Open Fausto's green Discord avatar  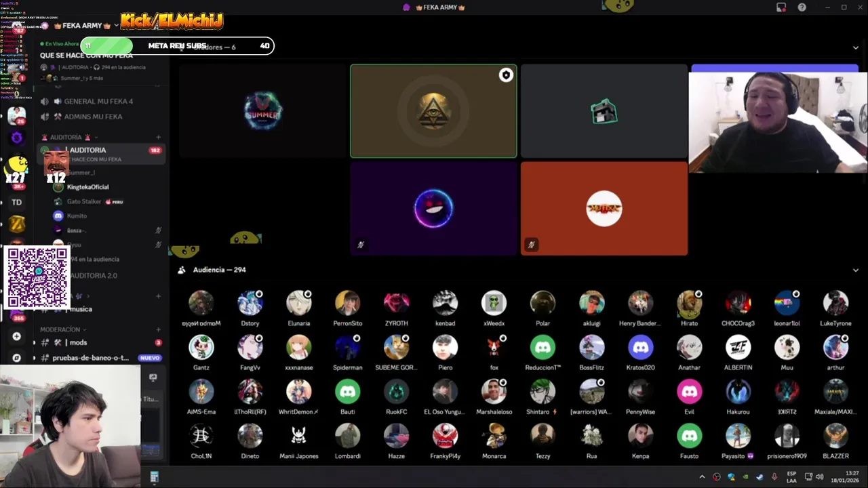click(x=690, y=436)
